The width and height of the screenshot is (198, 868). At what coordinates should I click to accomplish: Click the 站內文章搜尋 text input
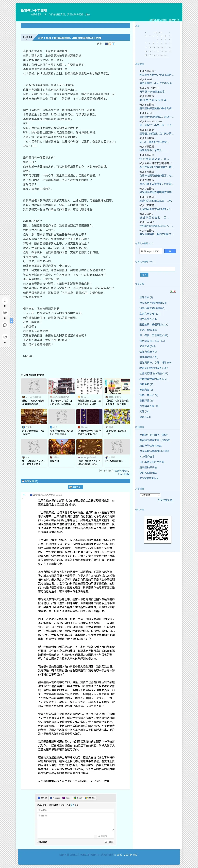point(157,269)
